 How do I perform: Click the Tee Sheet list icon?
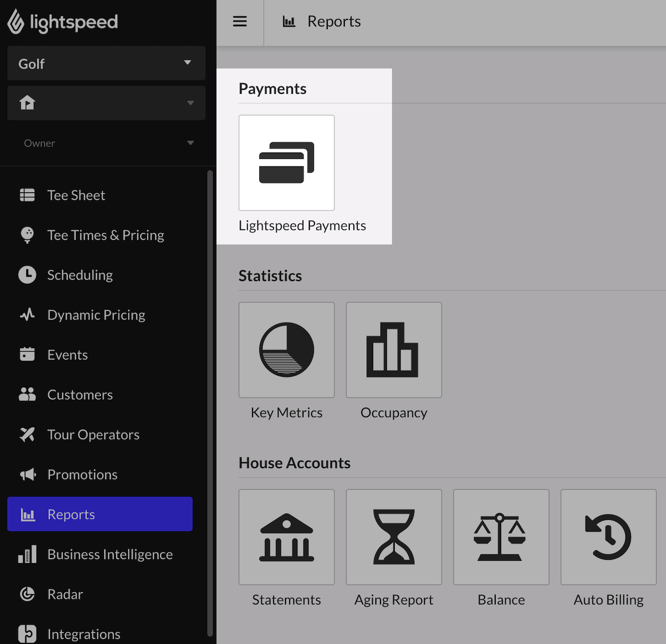27,195
